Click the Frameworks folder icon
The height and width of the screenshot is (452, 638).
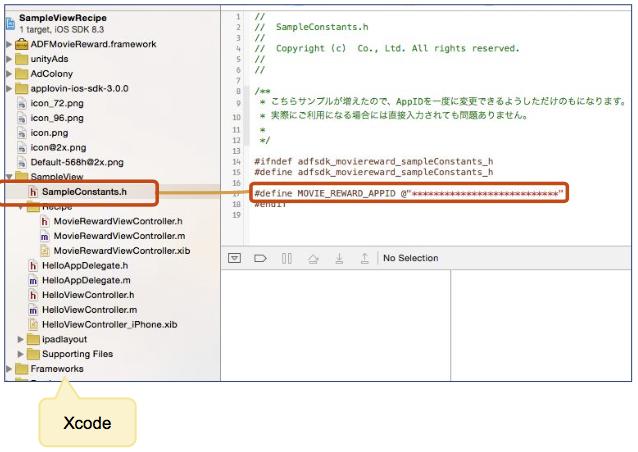pos(22,369)
